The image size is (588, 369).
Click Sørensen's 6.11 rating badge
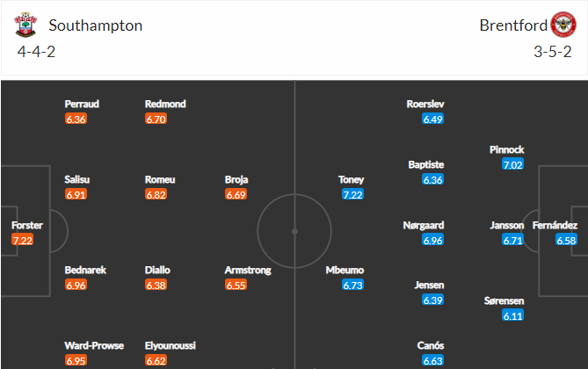click(x=512, y=315)
